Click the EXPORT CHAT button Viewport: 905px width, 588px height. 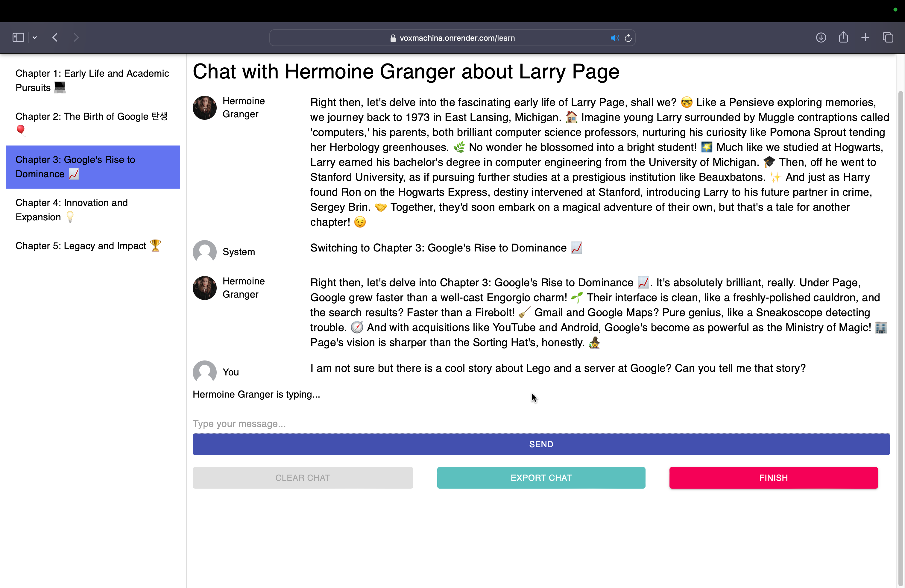click(541, 478)
